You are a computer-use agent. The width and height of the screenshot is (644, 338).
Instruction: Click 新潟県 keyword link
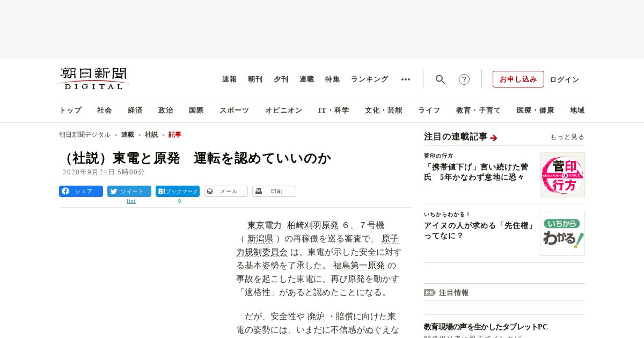(x=260, y=239)
